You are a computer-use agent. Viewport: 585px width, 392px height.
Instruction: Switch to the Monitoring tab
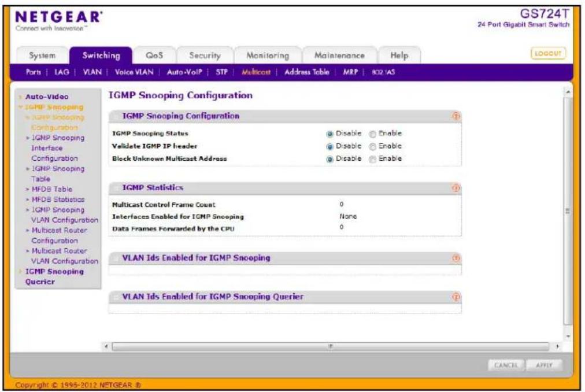[268, 56]
